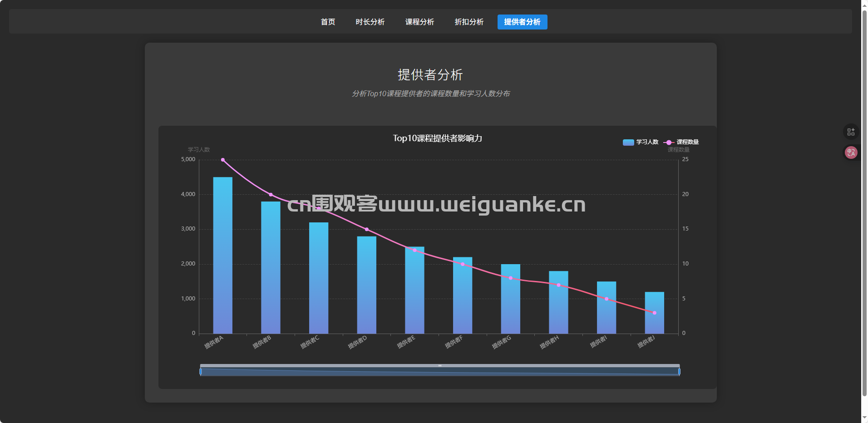868x423 pixels.
Task: Click the pink line marker icon in legend
Action: [669, 143]
